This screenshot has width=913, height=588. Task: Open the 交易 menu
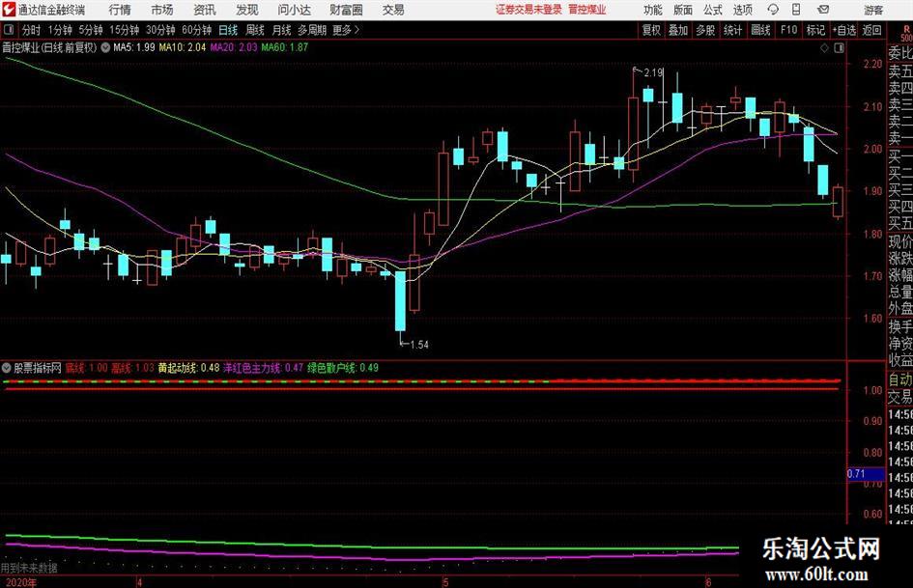pyautogui.click(x=393, y=10)
